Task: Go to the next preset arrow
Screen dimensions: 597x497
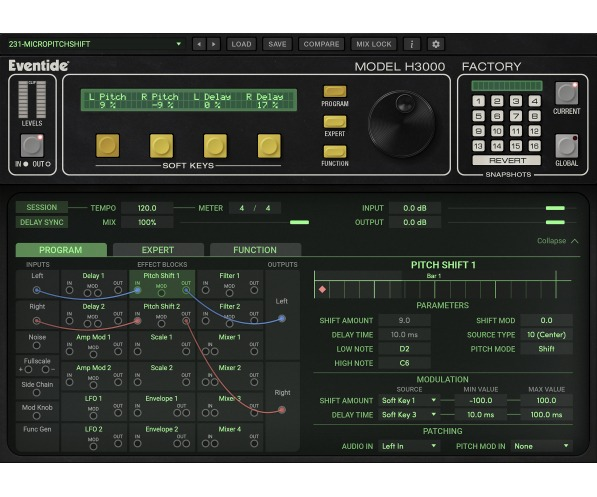Action: point(214,44)
